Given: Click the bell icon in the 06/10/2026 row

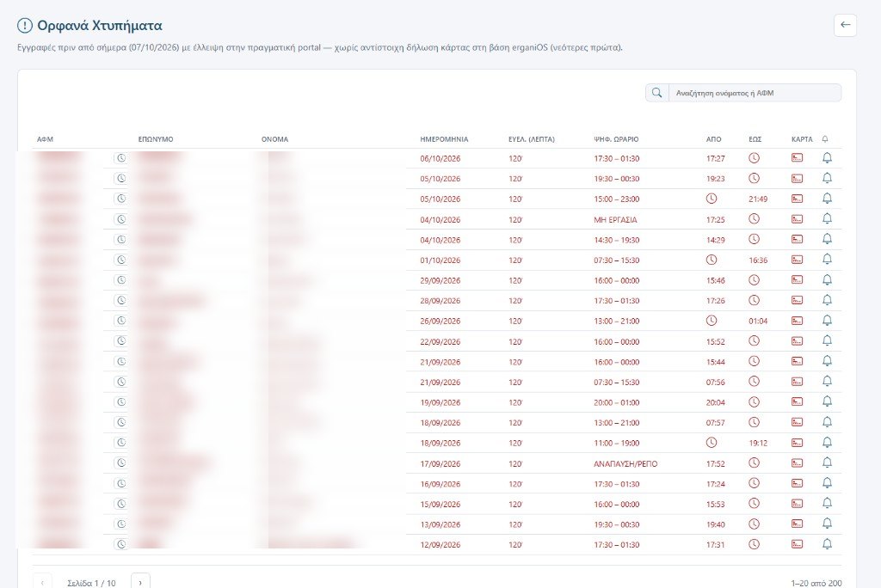Looking at the screenshot, I should [827, 158].
